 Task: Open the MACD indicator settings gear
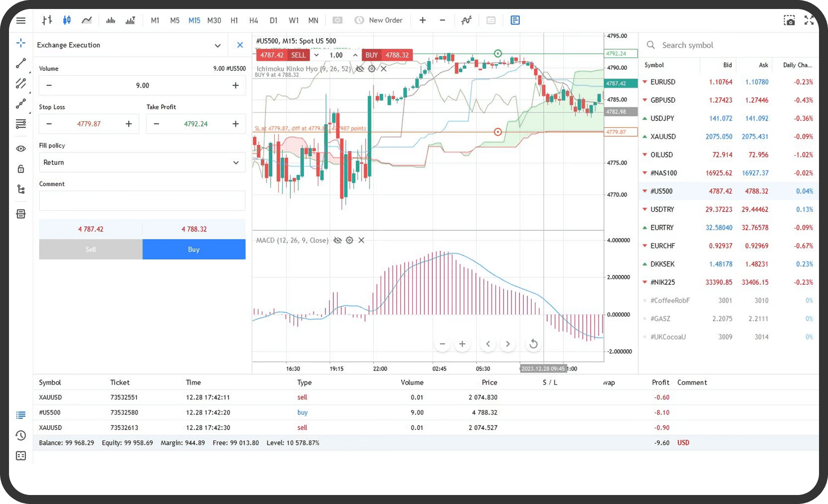(x=350, y=240)
